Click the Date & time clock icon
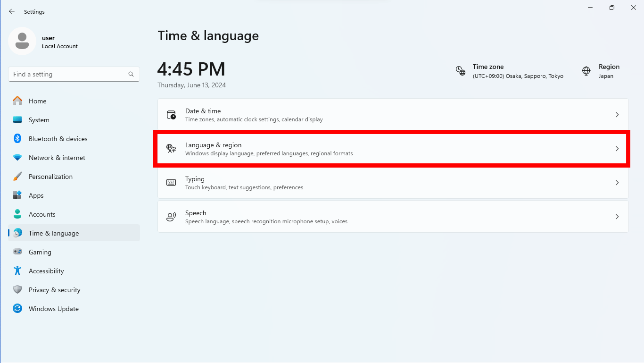 coord(171,114)
